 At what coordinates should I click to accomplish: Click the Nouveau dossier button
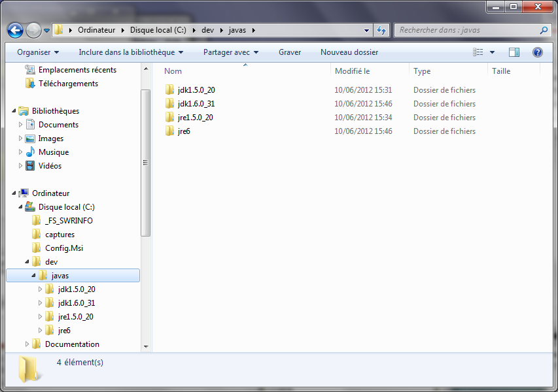349,52
